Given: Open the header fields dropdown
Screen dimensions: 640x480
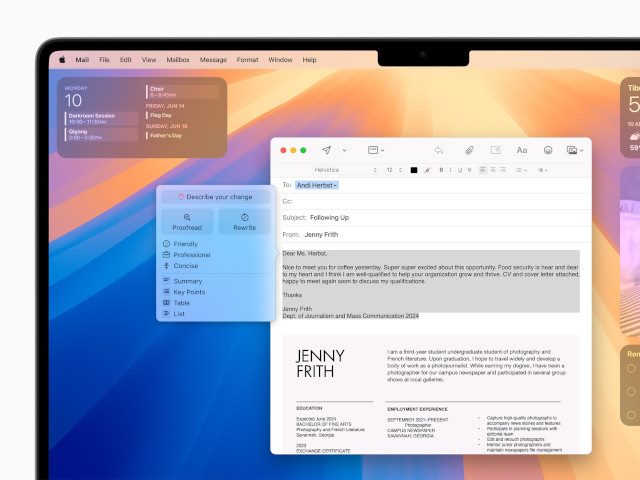Looking at the screenshot, I should pos(376,150).
